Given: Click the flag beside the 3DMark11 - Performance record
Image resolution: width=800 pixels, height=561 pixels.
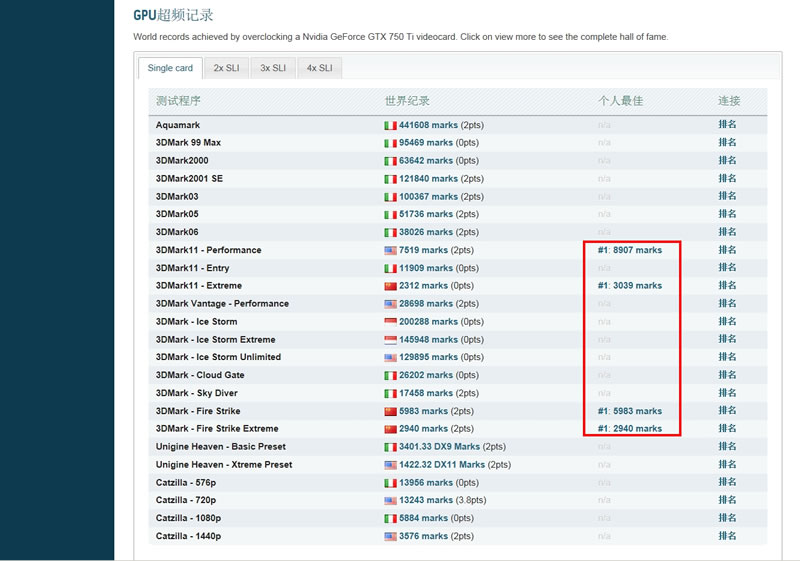Looking at the screenshot, I should [x=390, y=250].
